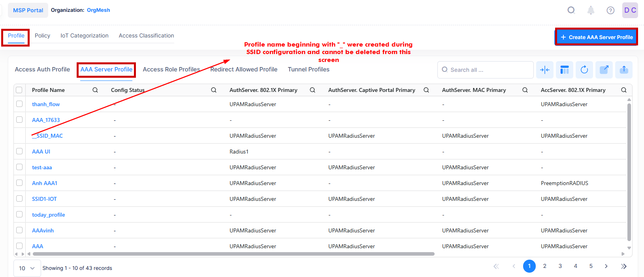Click the open in new window icon
The width and height of the screenshot is (644, 277).
click(604, 70)
